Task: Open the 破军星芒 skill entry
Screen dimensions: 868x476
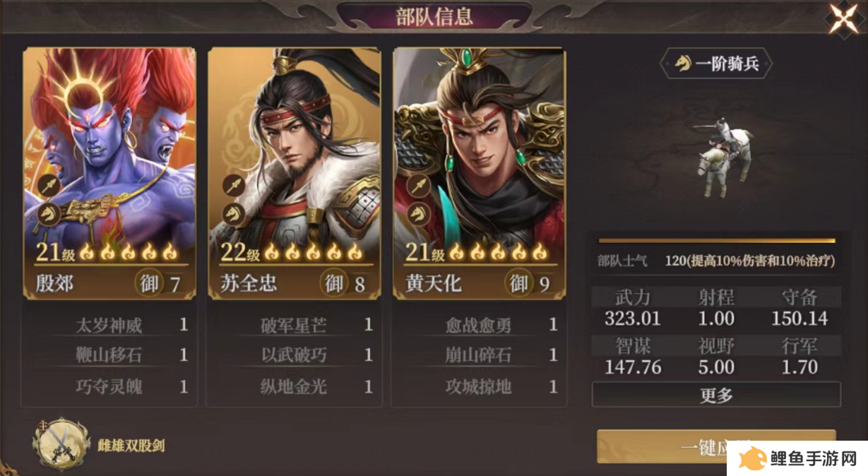Action: [295, 325]
